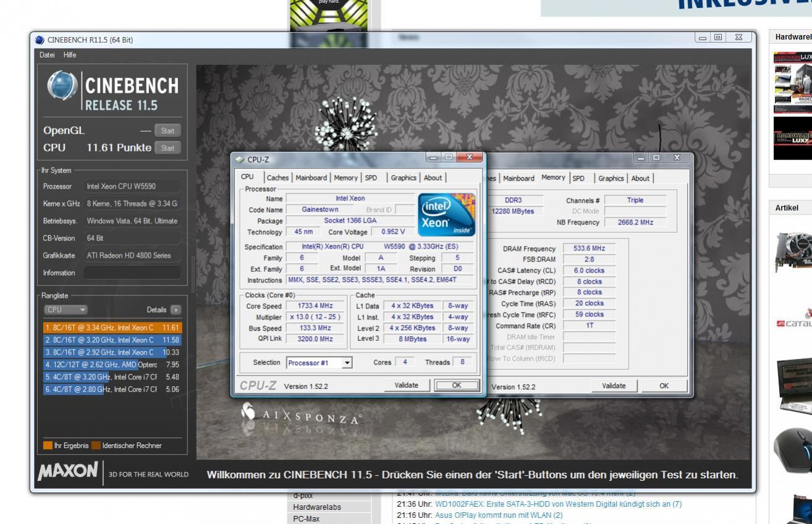Switch to Graphics tab in front CPU-Z
This screenshot has width=812, height=524.
[x=404, y=177]
